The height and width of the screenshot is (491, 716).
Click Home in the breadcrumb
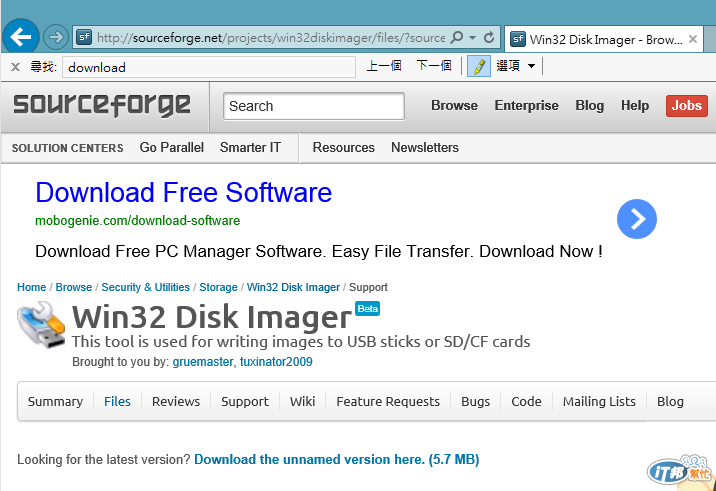coord(32,287)
